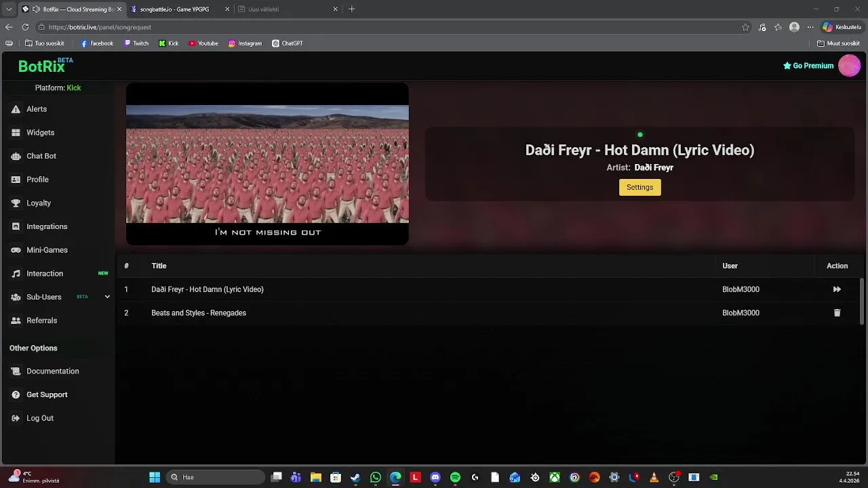Open Integrations in sidebar
This screenshot has height=488, width=868.
47,226
